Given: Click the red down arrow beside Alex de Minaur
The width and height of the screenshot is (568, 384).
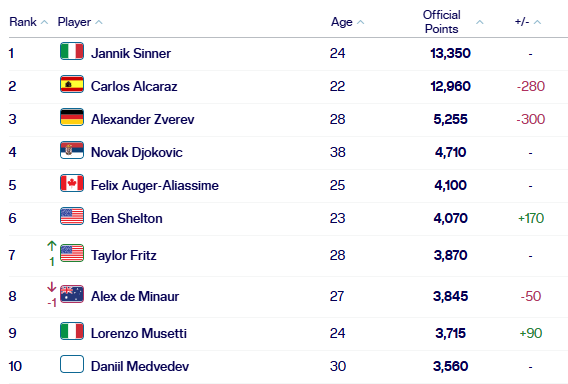Looking at the screenshot, I should (52, 287).
